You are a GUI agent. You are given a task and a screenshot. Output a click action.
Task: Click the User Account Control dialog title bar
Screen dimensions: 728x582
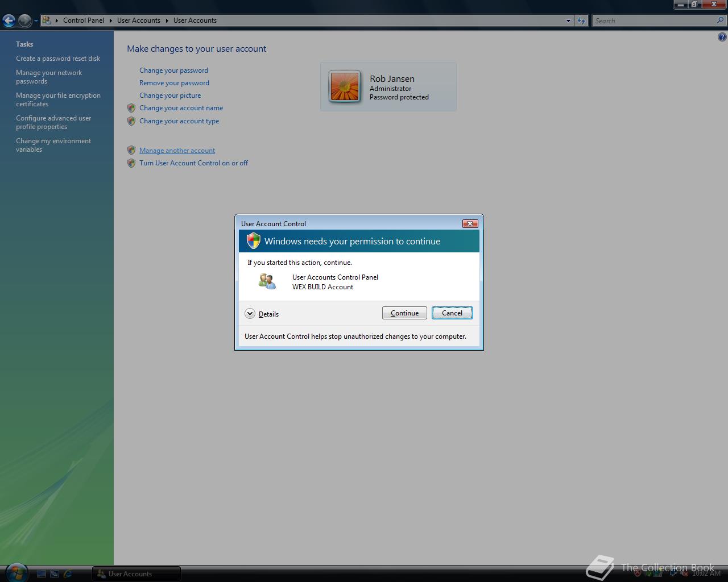[350, 223]
